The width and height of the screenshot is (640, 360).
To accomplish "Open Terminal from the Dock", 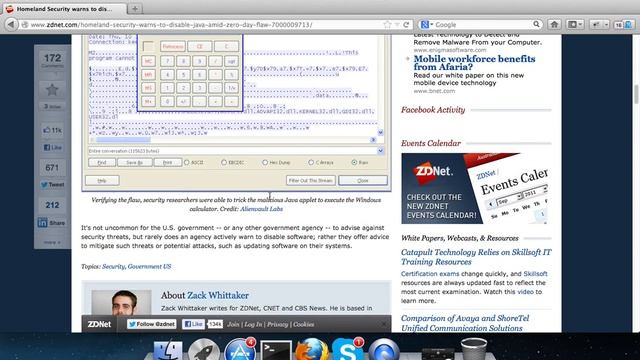I will (x=276, y=350).
